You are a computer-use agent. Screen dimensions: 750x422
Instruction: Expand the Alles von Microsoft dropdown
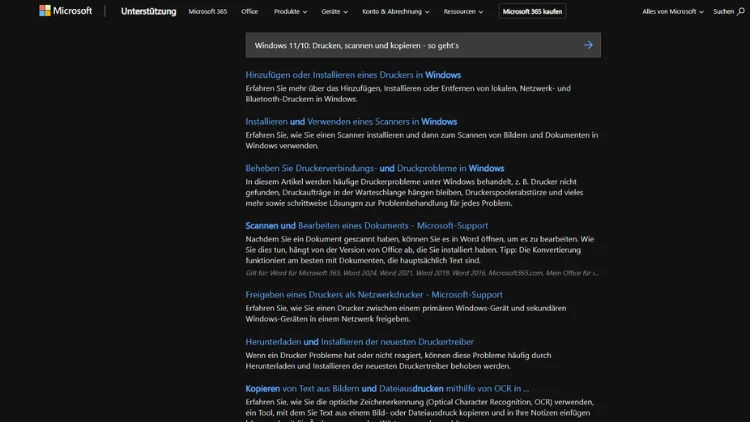point(673,11)
